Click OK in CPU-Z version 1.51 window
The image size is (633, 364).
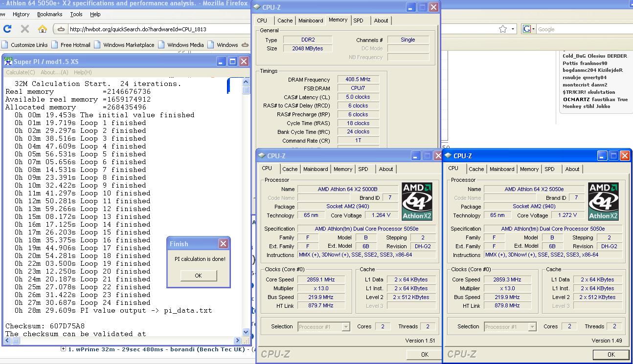425,355
